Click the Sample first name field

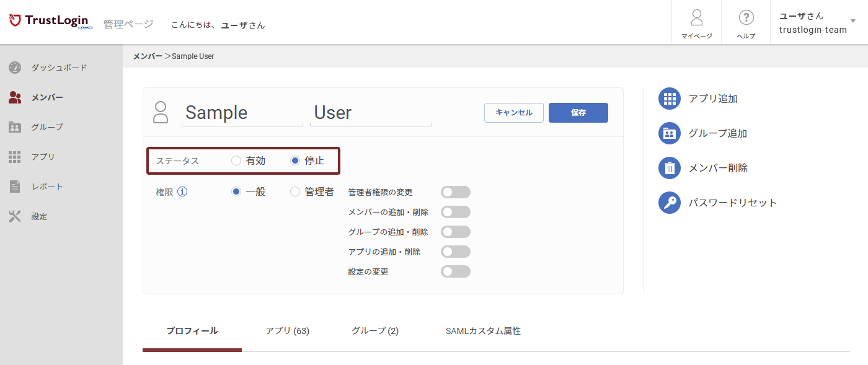(242, 113)
